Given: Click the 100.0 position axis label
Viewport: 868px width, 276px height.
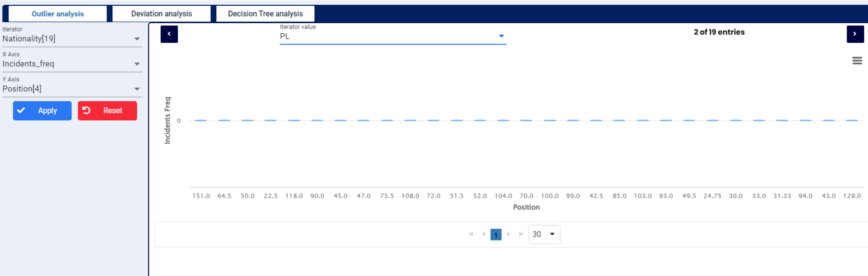Looking at the screenshot, I should click(x=550, y=196).
